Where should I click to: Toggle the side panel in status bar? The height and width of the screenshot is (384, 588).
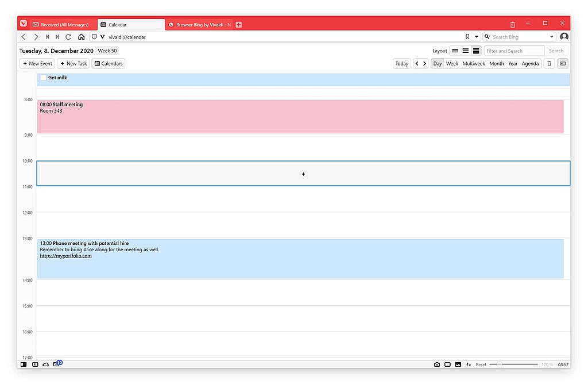[x=24, y=364]
